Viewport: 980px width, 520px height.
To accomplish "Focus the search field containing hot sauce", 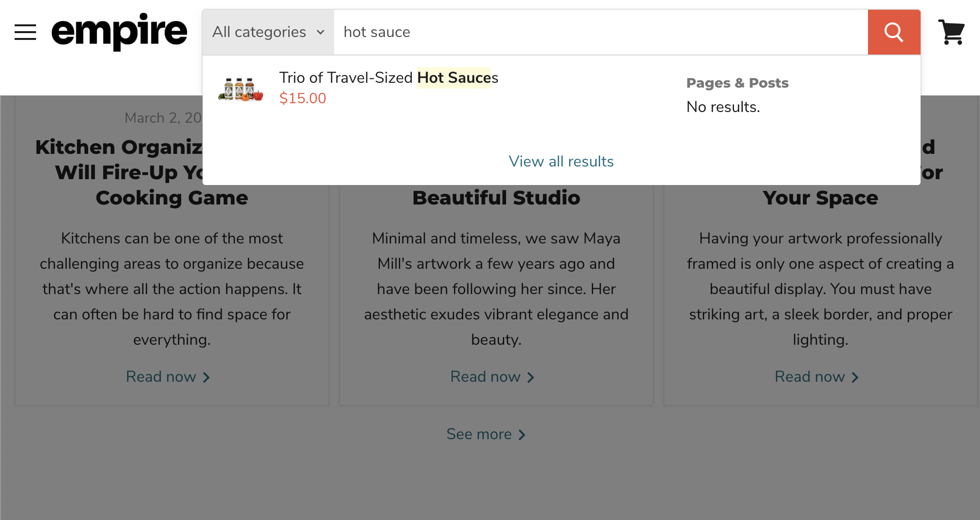I will (601, 32).
